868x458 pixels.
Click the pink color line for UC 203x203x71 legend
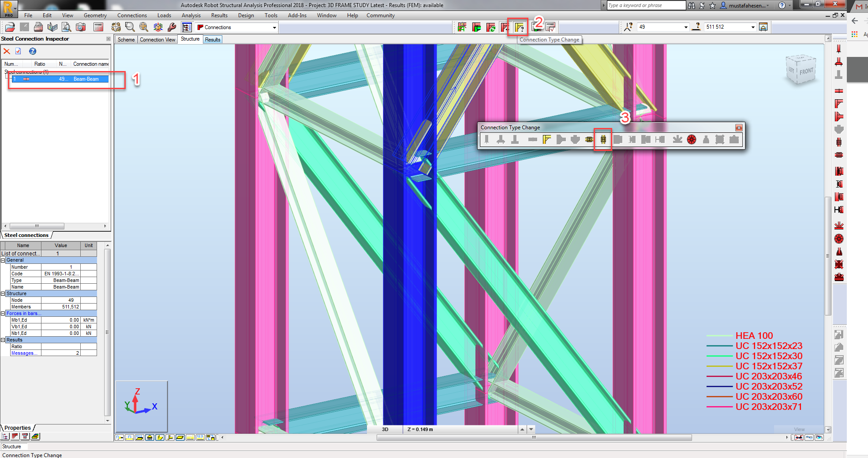tap(720, 406)
